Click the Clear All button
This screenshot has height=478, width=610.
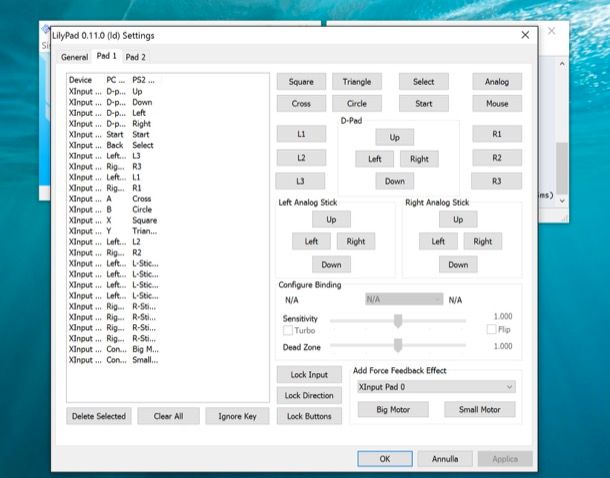point(168,416)
